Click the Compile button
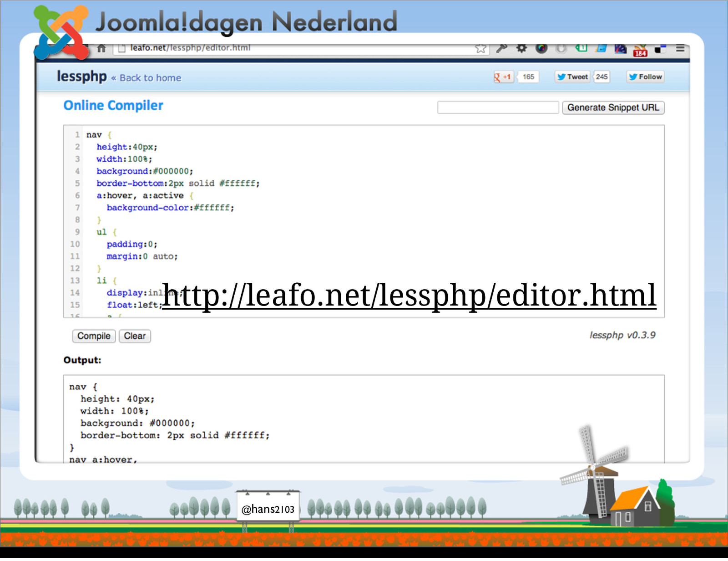The image size is (728, 561). point(94,336)
